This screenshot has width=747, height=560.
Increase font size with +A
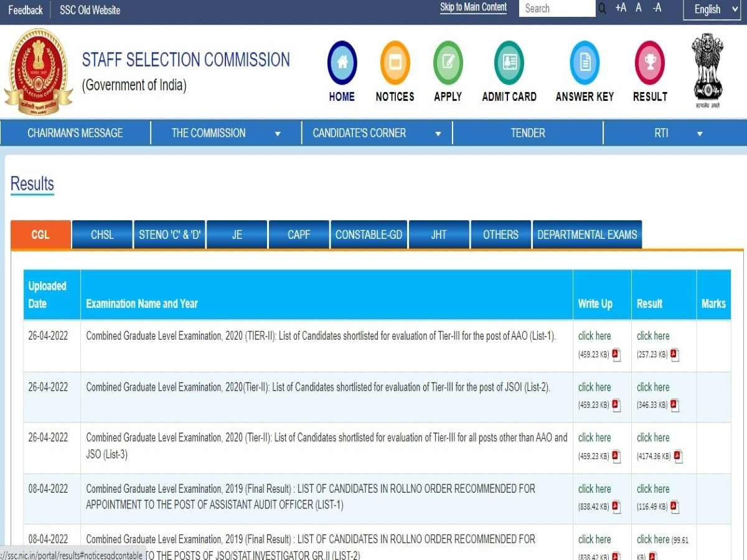[621, 8]
